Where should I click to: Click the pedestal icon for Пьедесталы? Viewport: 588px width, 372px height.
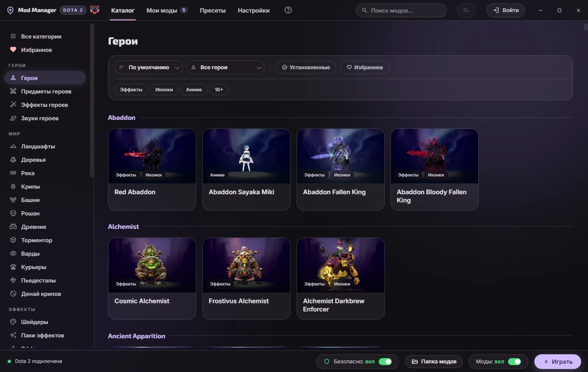coord(13,281)
